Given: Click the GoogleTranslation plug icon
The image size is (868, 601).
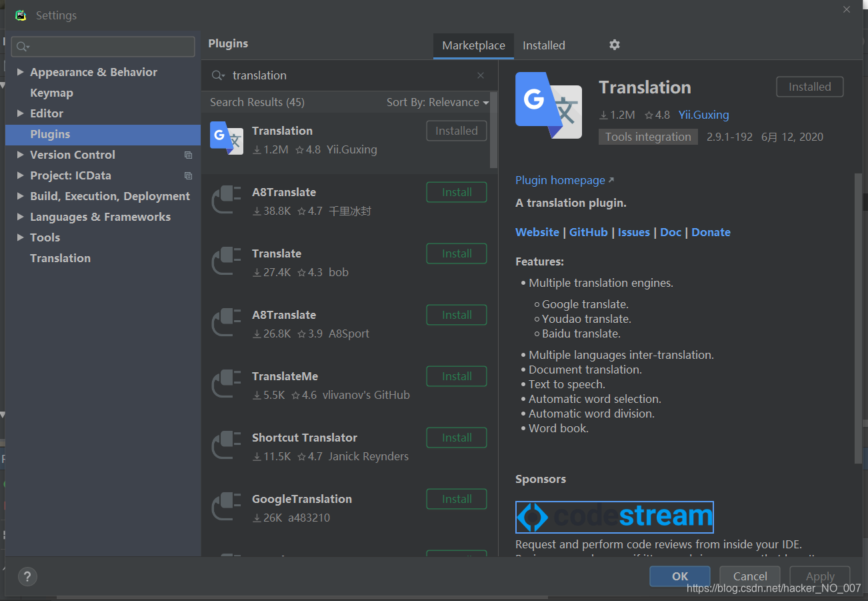Looking at the screenshot, I should 227,506.
